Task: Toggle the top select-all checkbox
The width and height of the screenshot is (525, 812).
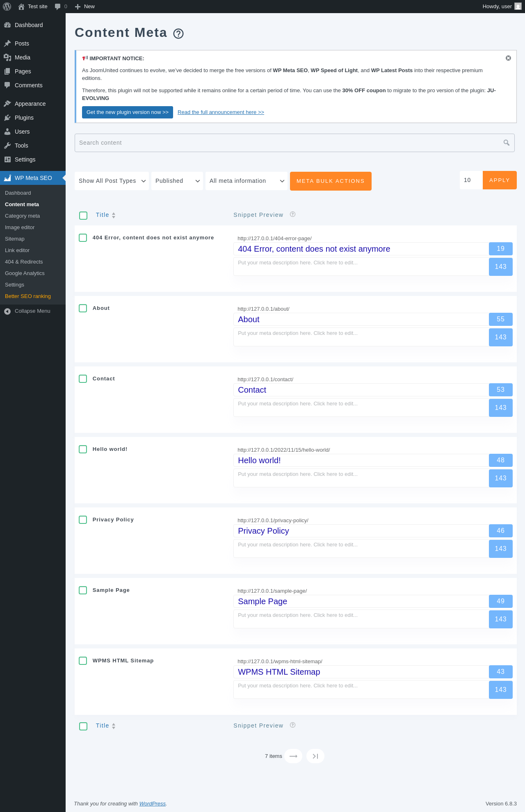Action: [x=83, y=216]
